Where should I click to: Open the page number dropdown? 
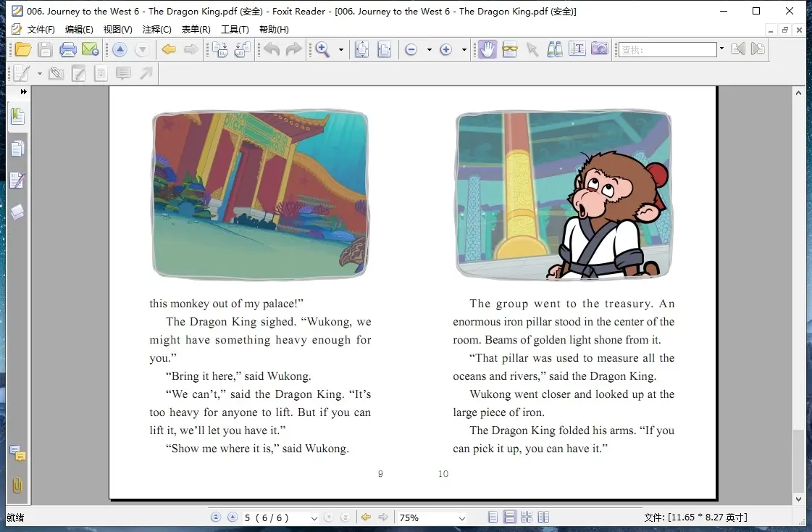314,518
